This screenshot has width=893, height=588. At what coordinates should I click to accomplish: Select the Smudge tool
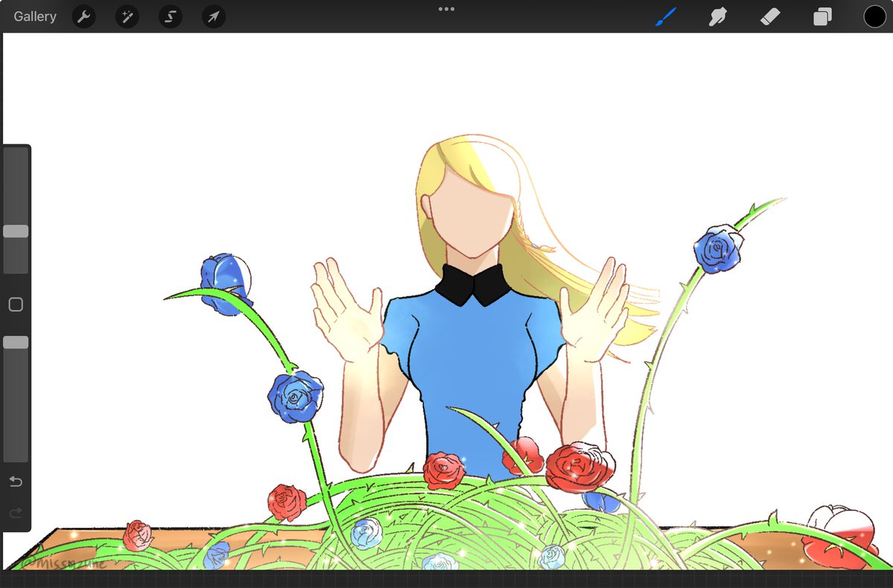pyautogui.click(x=717, y=16)
